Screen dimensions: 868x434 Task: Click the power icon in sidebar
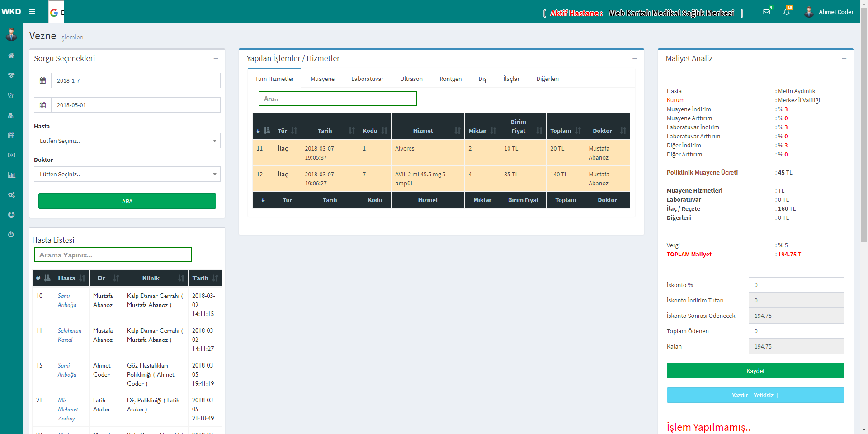tap(11, 235)
